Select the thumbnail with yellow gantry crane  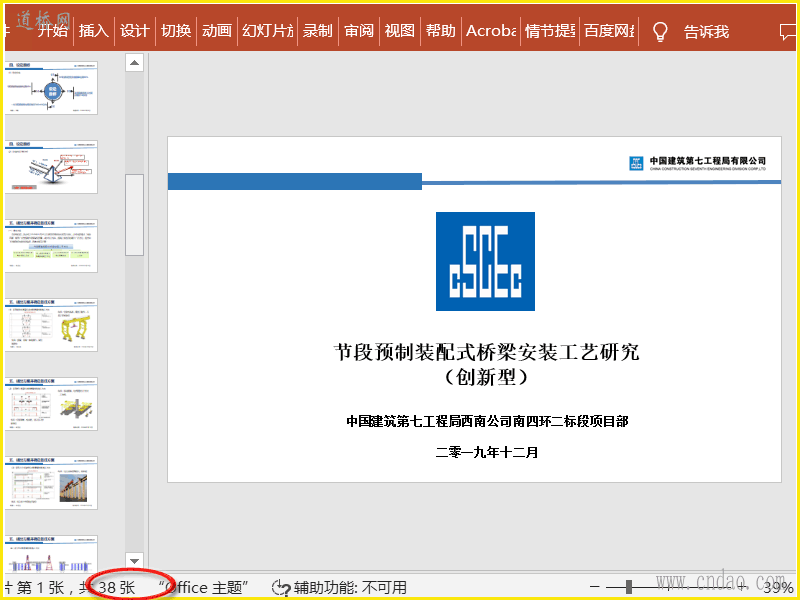pyautogui.click(x=51, y=325)
